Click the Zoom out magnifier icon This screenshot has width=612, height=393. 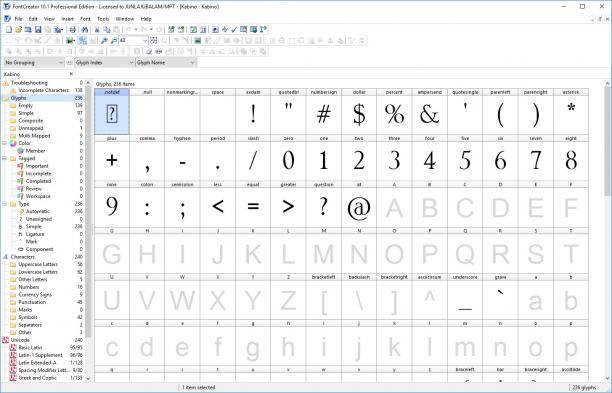pyautogui.click(x=114, y=41)
